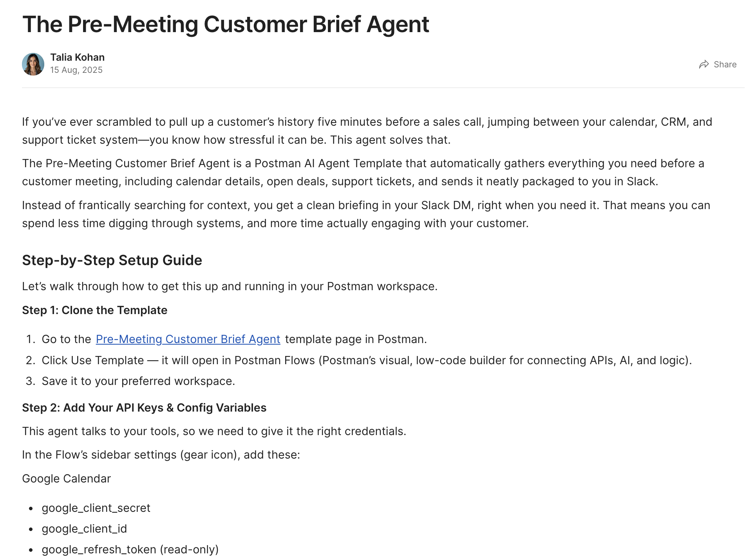Click Talia Kohan's profile photo

pos(33,64)
